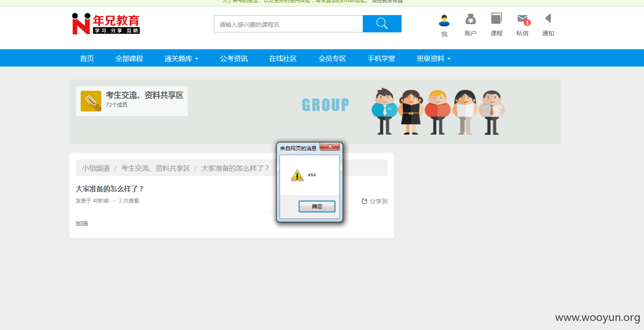
Task: Click the magnifier search button
Action: click(382, 24)
